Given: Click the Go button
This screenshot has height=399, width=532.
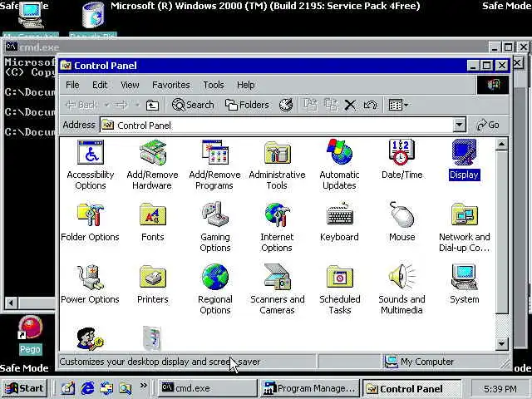Looking at the screenshot, I should point(488,126).
